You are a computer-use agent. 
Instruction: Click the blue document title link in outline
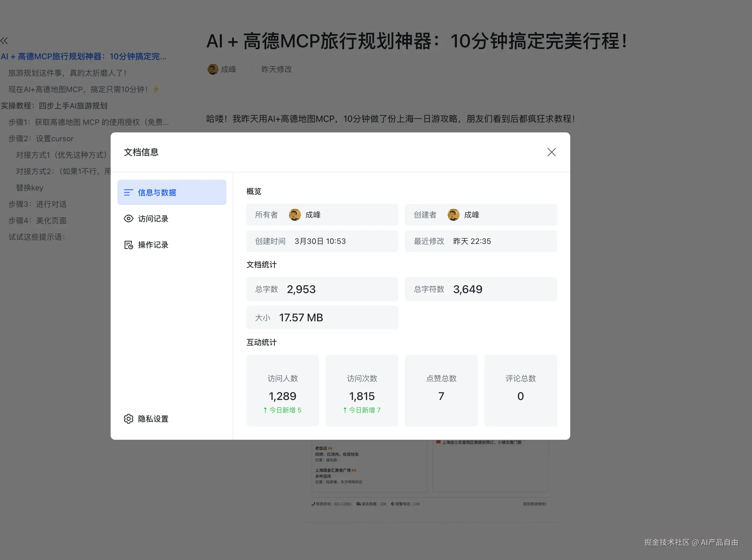(x=84, y=56)
